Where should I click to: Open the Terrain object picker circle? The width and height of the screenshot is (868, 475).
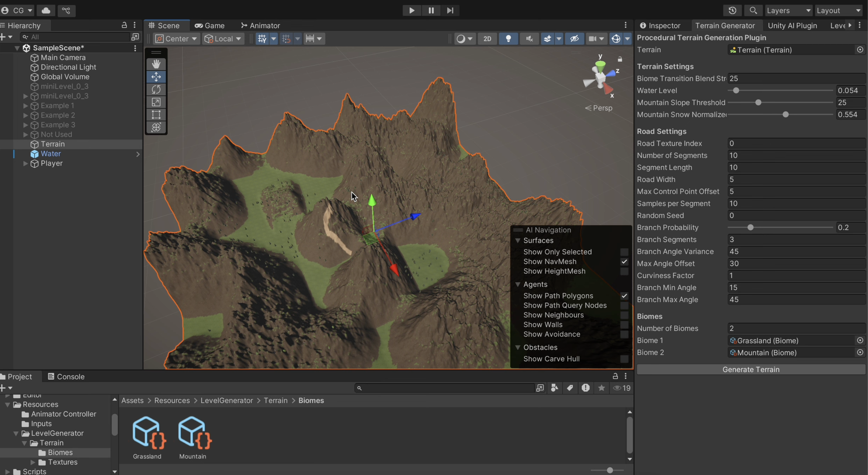860,50
